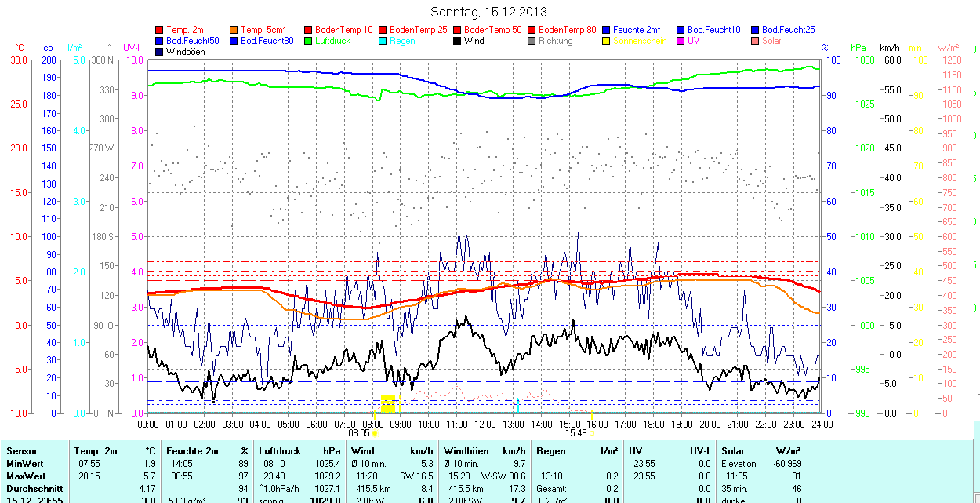Click the gray Richtung legend swatch
The width and height of the screenshot is (980, 503).
pos(532,41)
